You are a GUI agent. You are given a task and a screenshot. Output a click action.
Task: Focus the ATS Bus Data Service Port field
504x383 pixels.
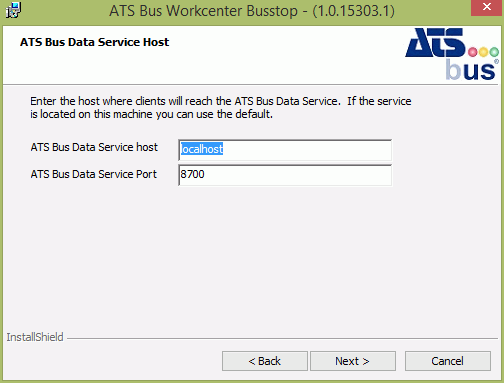coord(285,175)
